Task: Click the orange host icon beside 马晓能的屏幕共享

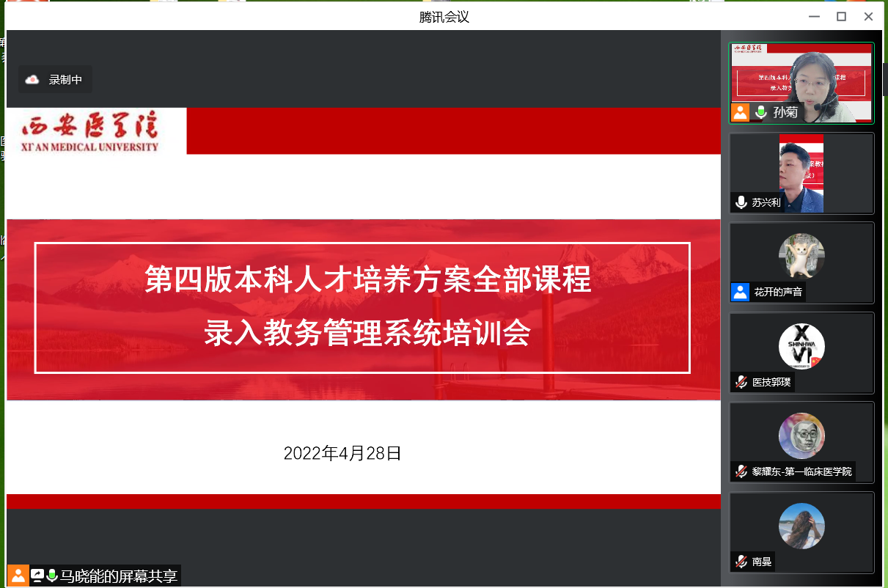Action: coord(18,576)
